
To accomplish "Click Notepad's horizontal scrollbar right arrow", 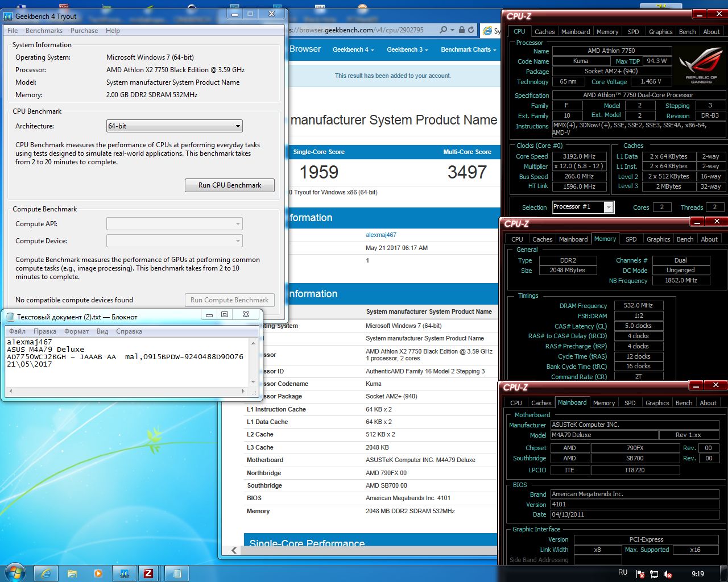I will click(x=244, y=391).
